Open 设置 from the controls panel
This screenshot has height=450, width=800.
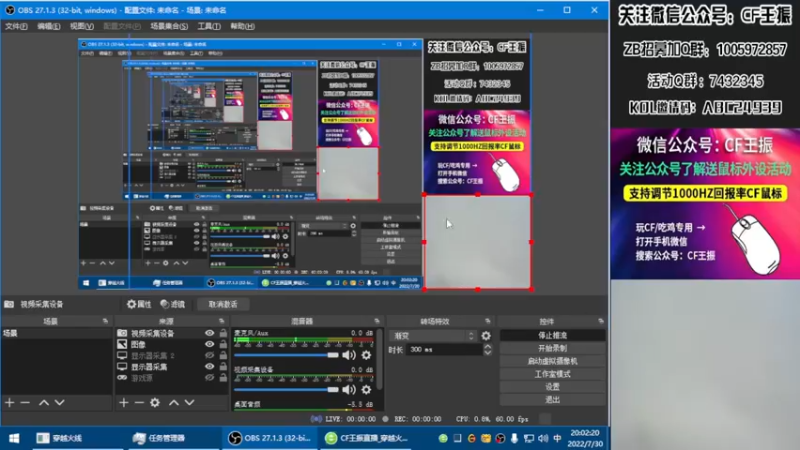[x=553, y=387]
